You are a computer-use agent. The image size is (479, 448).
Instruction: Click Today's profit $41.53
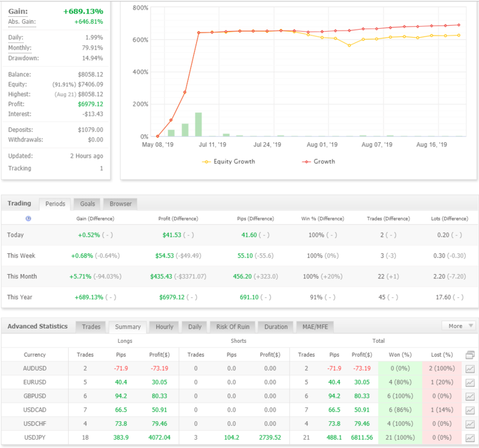tap(171, 235)
